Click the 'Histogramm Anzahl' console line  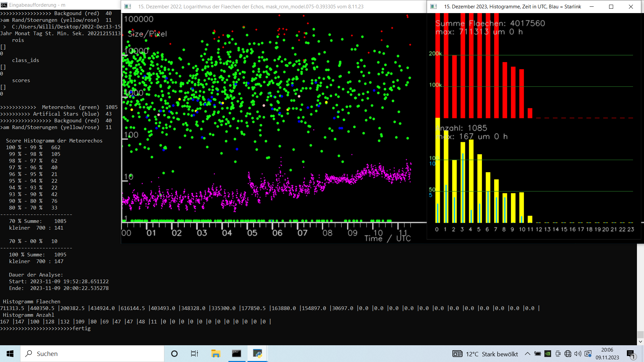click(29, 315)
